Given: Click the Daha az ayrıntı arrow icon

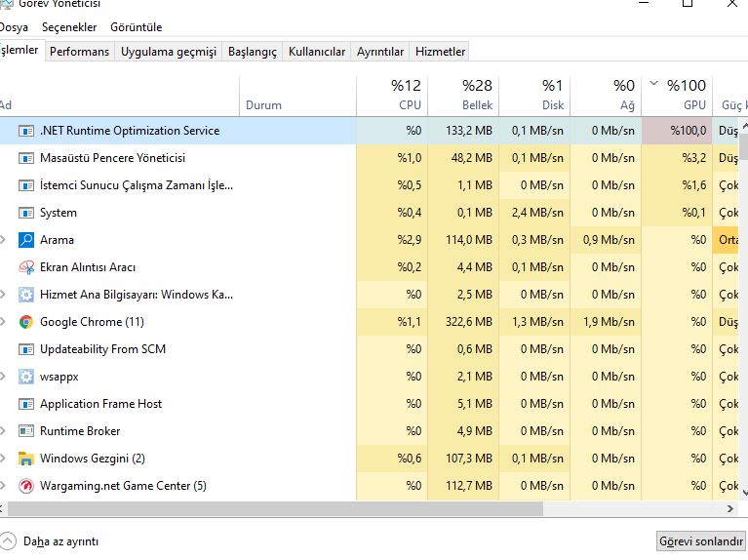Looking at the screenshot, I should 8,541.
